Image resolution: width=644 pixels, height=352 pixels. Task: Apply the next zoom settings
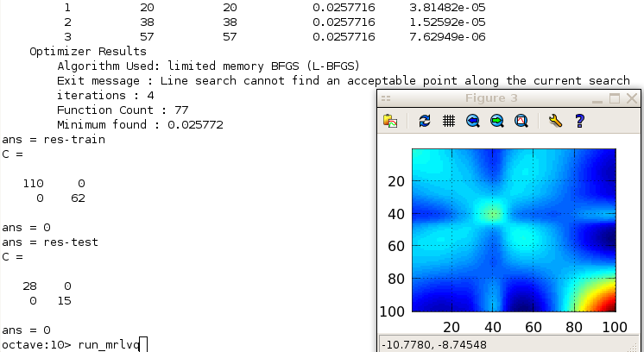[x=496, y=122]
